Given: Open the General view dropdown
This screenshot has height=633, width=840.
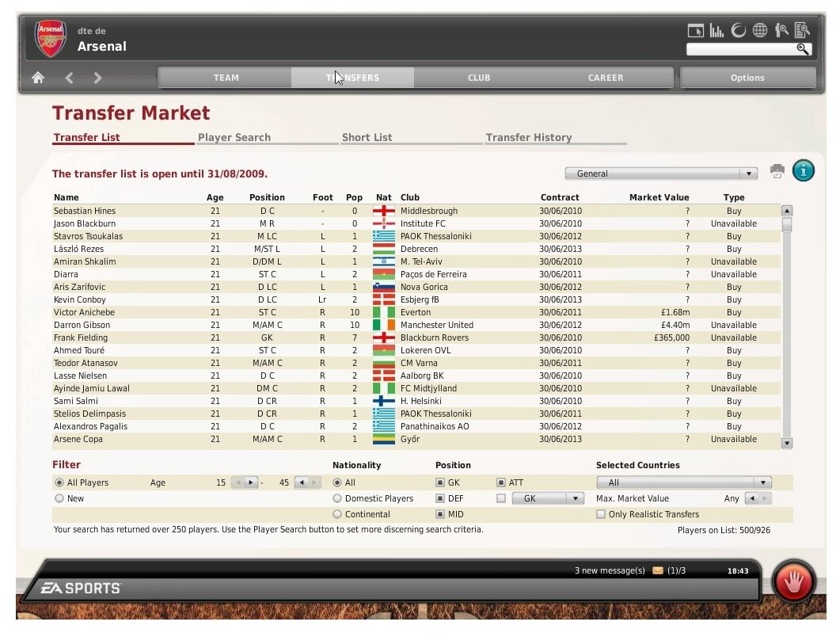Looking at the screenshot, I should pos(661,174).
